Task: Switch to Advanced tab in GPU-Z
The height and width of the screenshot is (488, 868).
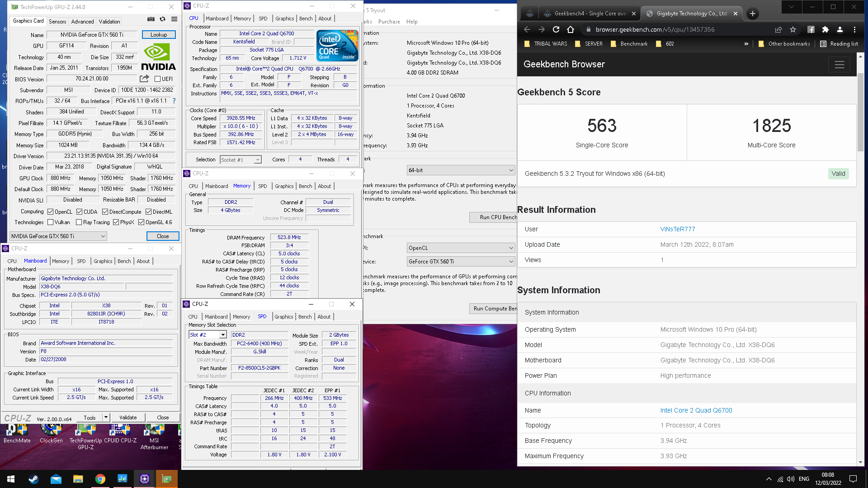Action: click(x=82, y=22)
